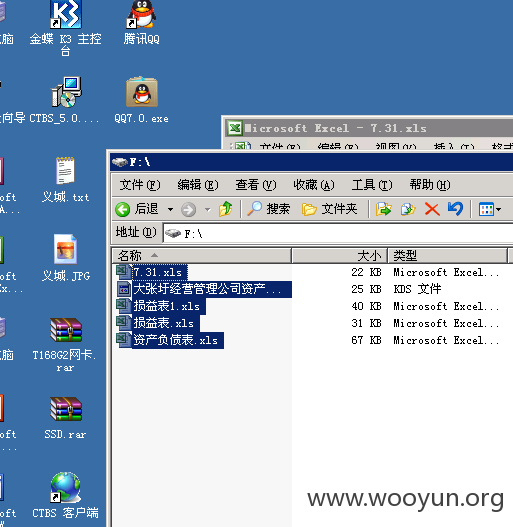513x527 pixels.
Task: Click the blue Undo arrow icon
Action: coord(455,209)
